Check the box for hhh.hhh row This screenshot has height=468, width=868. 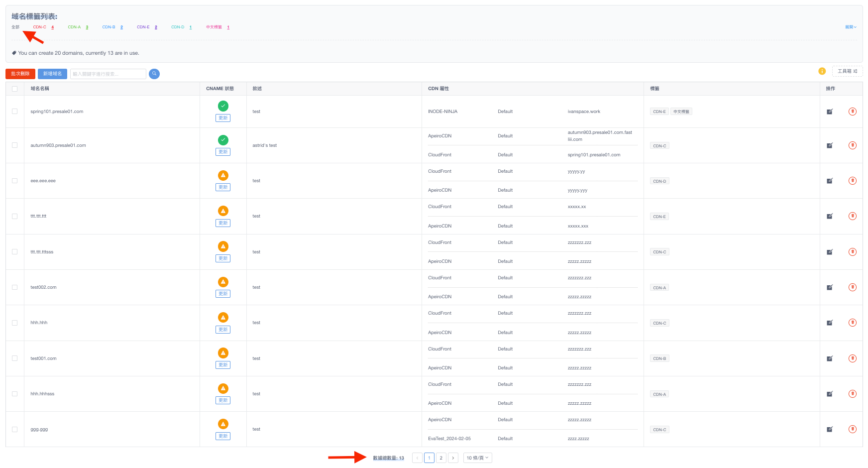coord(15,323)
